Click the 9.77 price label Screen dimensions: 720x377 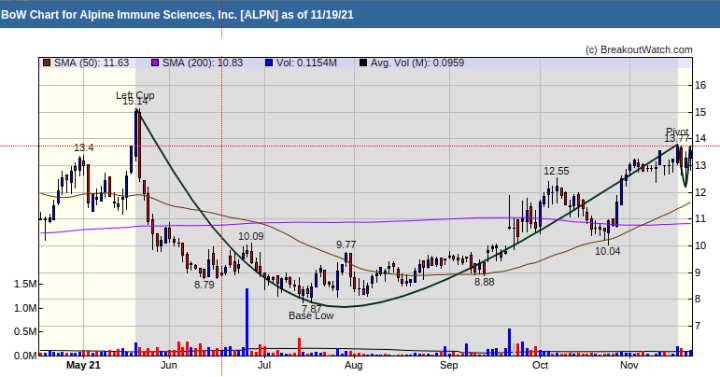pyautogui.click(x=346, y=245)
